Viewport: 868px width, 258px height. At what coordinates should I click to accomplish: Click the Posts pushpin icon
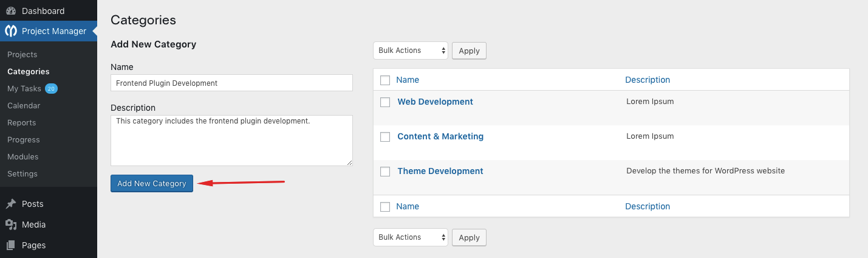[x=11, y=204]
